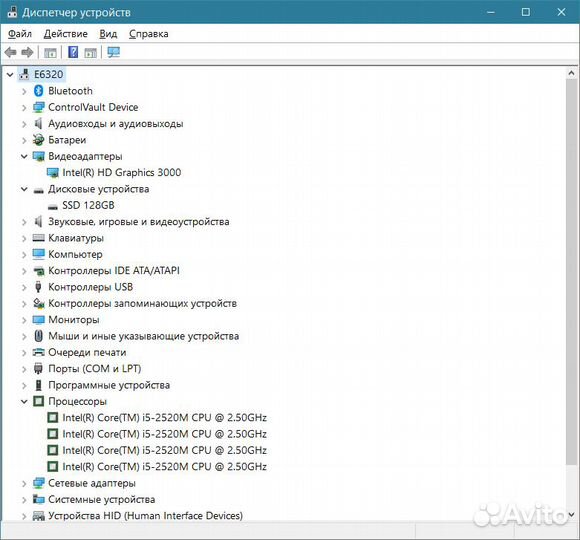Click the Forward arrow toolbar icon
This screenshot has width=580, height=540.
[x=27, y=53]
